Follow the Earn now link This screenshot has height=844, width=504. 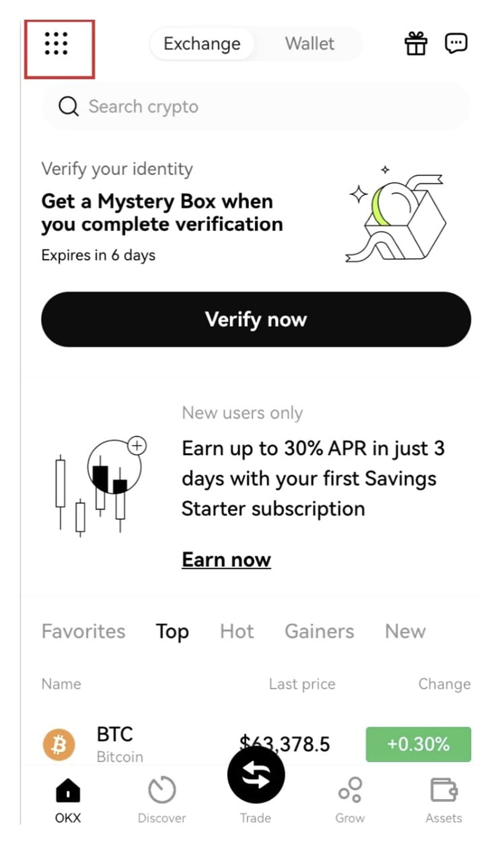[226, 560]
